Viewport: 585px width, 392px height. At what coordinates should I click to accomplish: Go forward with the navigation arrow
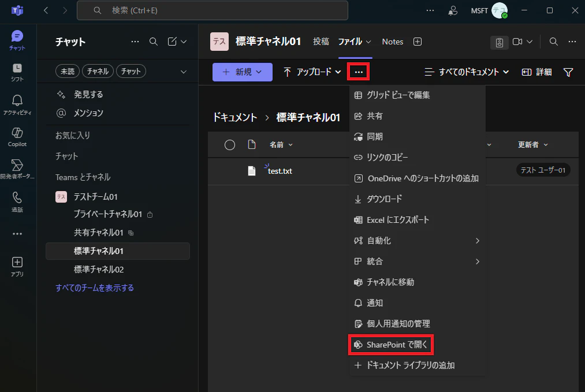[x=65, y=10]
